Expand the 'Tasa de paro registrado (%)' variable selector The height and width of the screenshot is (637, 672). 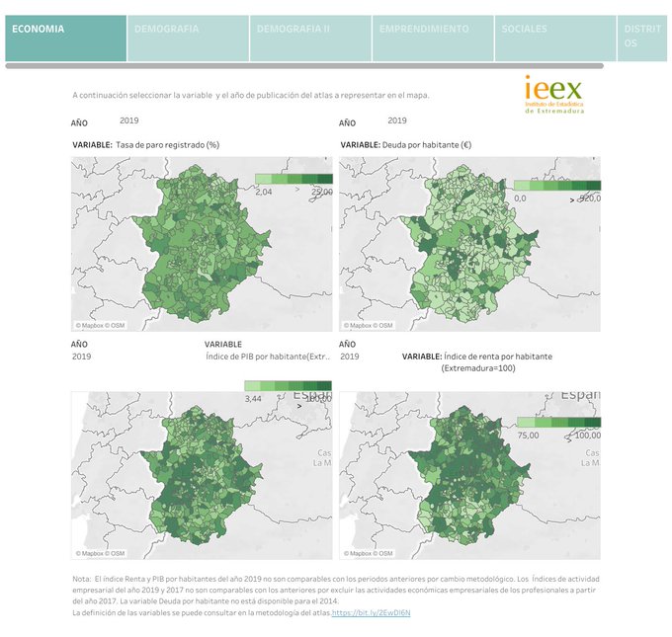click(x=167, y=145)
